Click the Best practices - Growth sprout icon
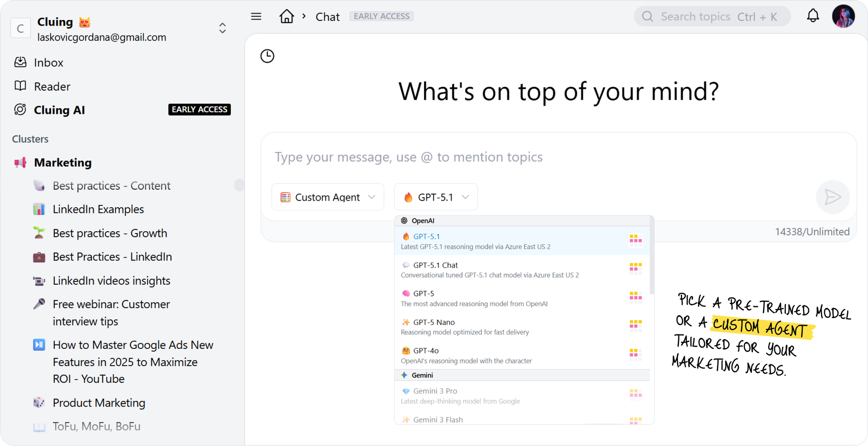868x446 pixels. pos(39,233)
